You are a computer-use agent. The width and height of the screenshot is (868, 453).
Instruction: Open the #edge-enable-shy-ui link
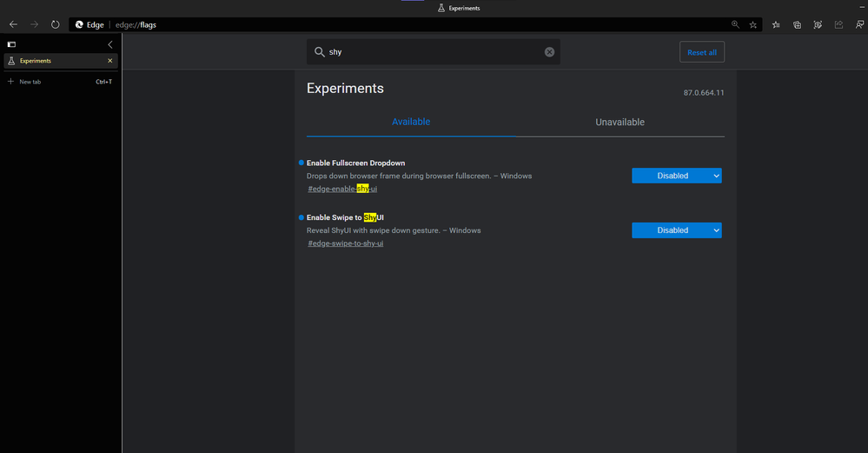coord(342,189)
